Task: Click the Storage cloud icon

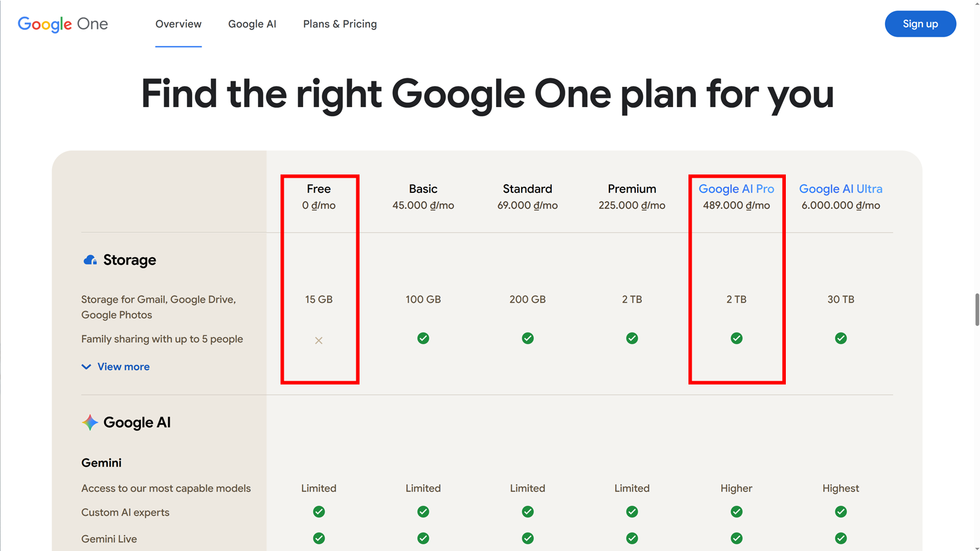Action: tap(90, 260)
